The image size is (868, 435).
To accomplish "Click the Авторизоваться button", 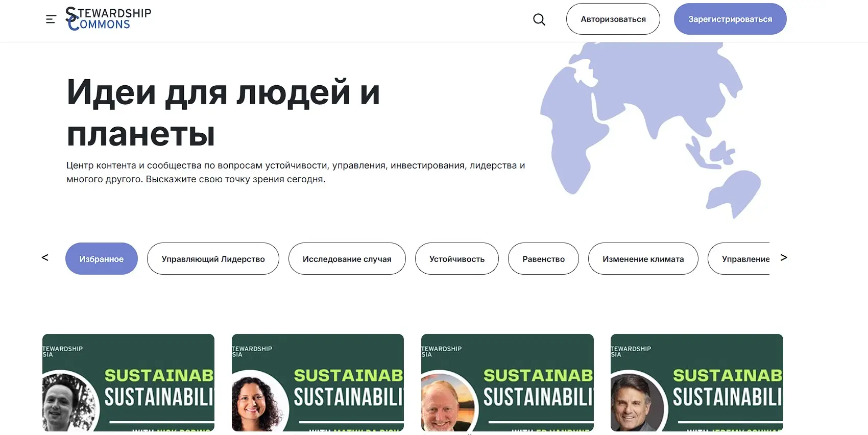I will [x=613, y=19].
